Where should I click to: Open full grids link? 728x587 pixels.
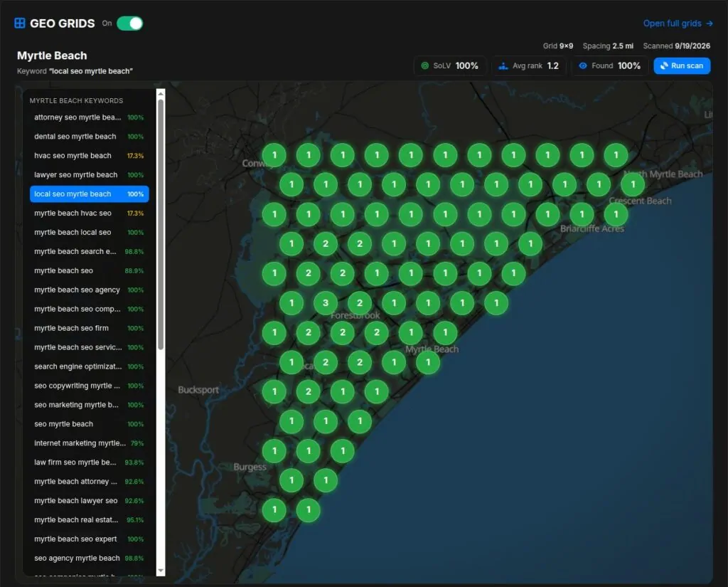[678, 23]
